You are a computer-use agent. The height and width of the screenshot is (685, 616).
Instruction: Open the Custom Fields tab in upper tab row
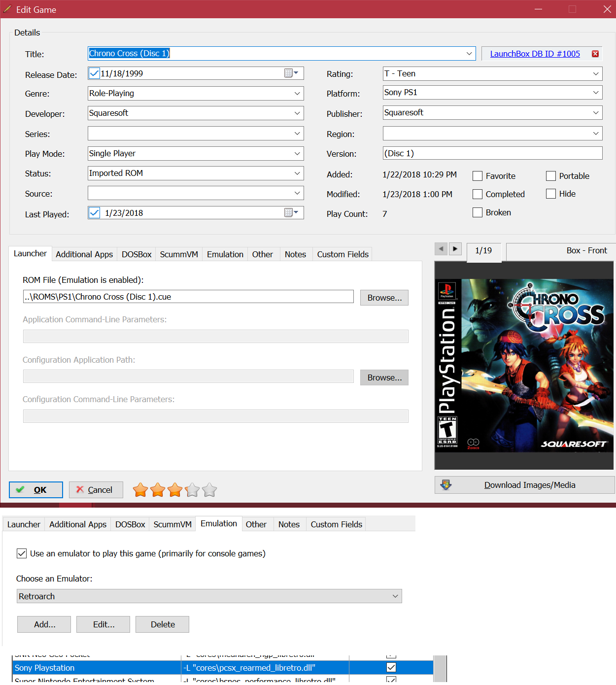pos(343,254)
